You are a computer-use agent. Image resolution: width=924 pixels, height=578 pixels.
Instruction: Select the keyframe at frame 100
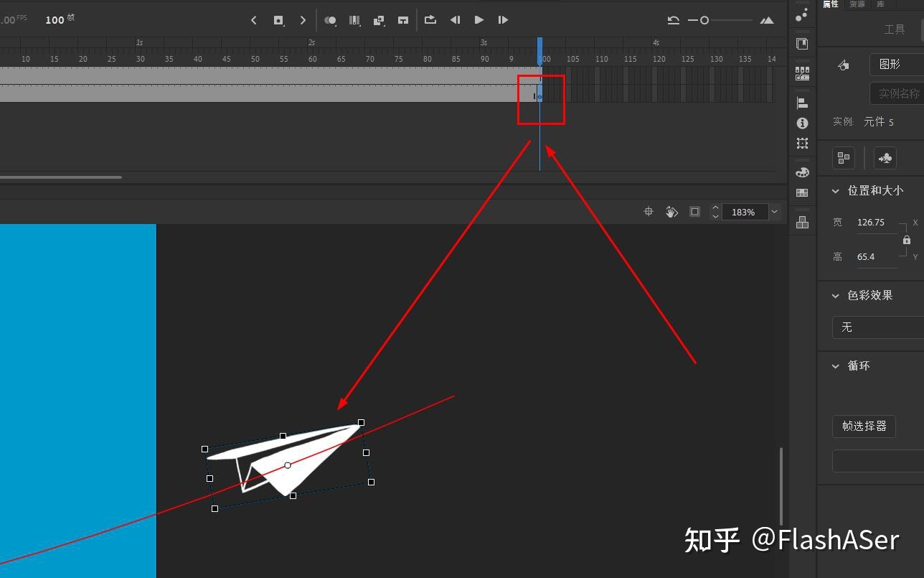tap(540, 93)
